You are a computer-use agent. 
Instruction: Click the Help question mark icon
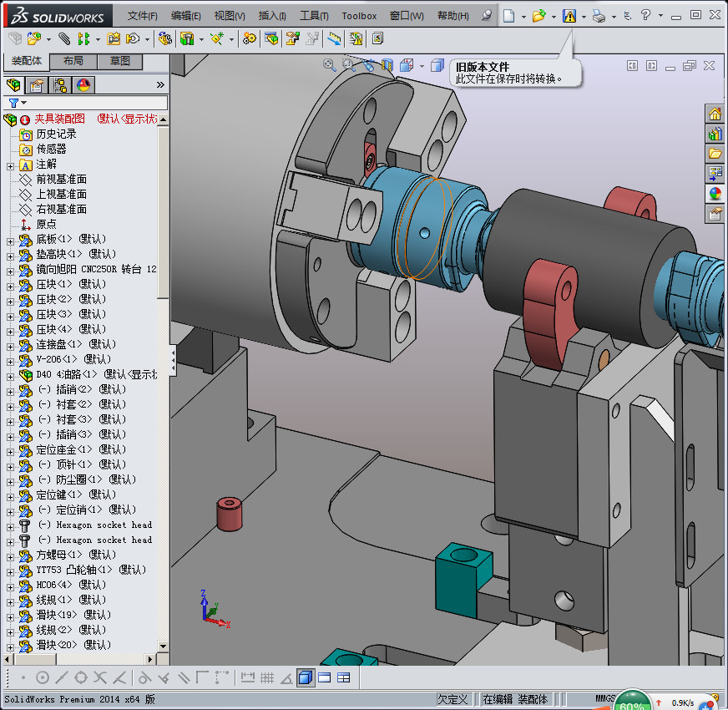(x=645, y=15)
